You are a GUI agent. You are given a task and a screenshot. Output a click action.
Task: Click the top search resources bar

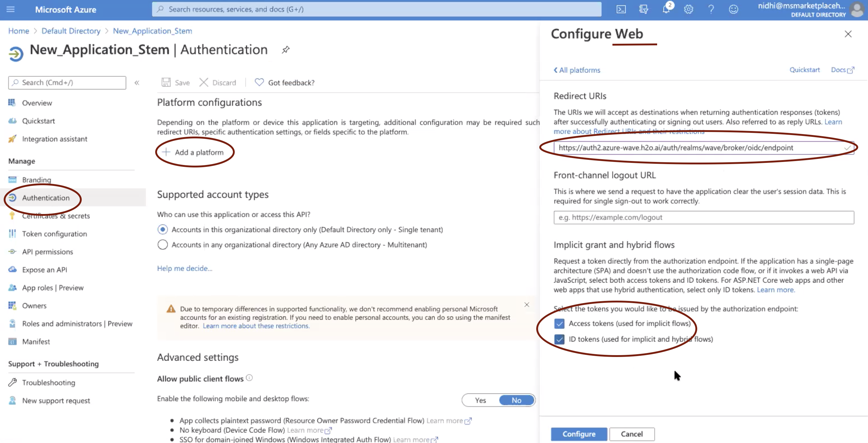click(x=376, y=9)
